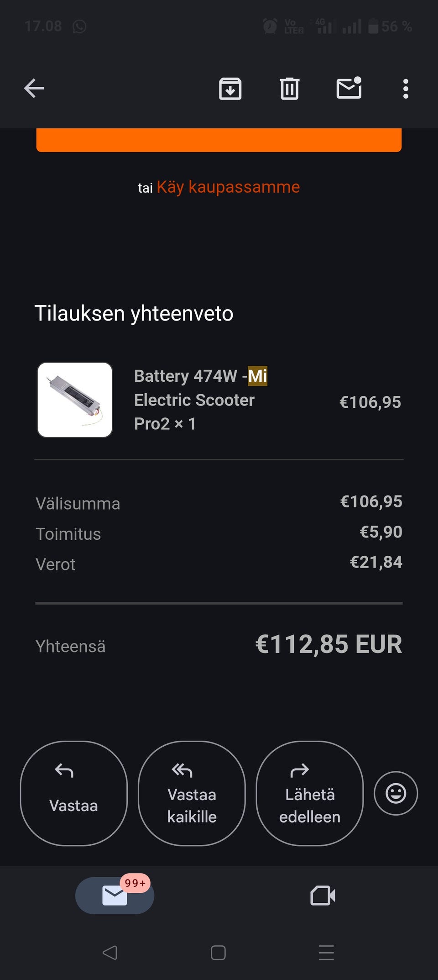The width and height of the screenshot is (438, 980).
Task: Open the Mail tab with 99+ badge
Action: [115, 896]
